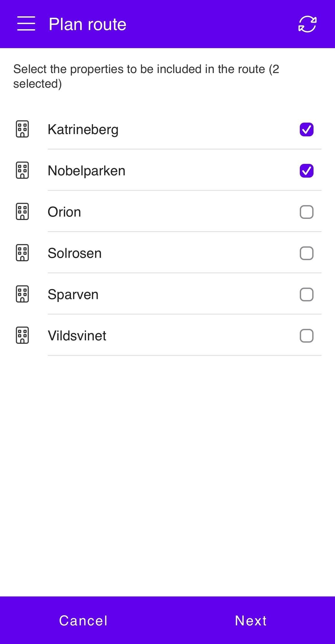
Task: Click the building icon beside Orion
Action: click(x=22, y=212)
